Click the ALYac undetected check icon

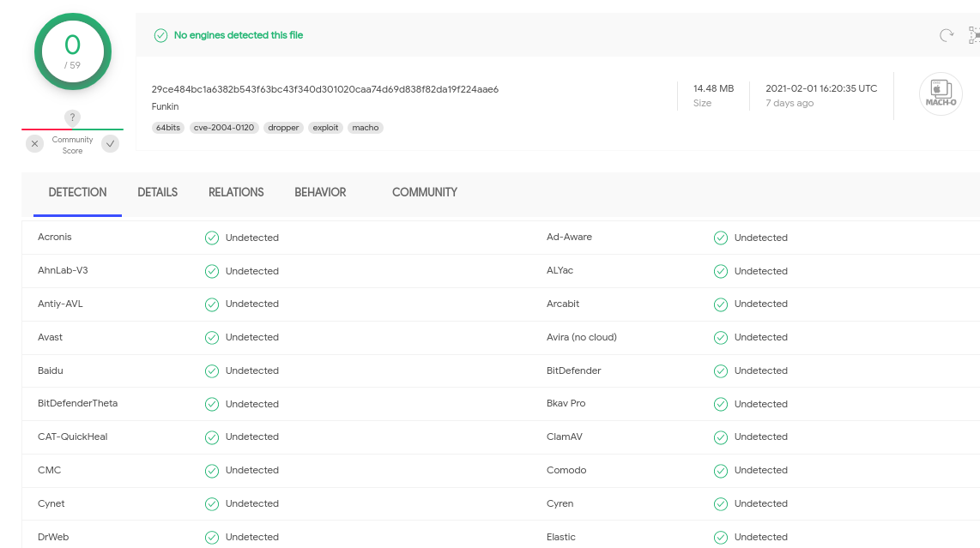[x=721, y=271]
